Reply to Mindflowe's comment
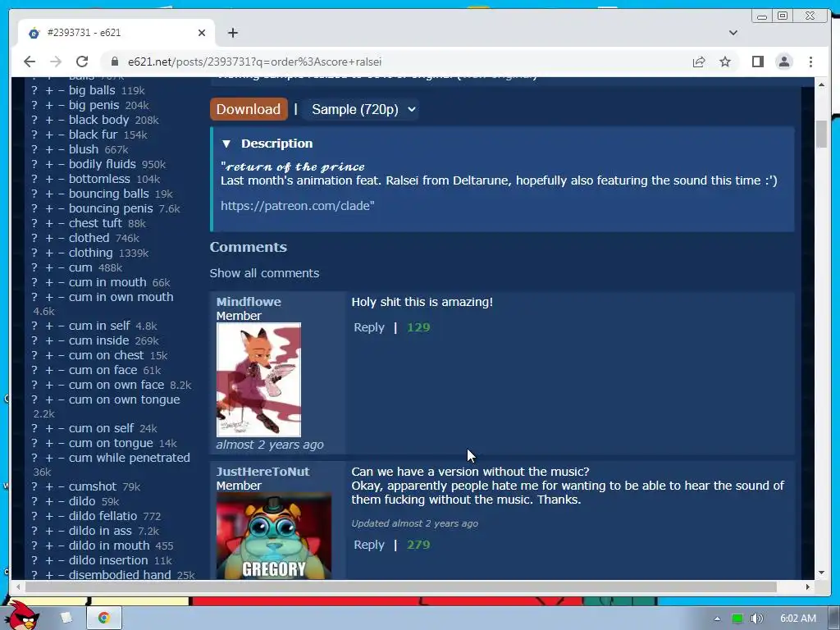 369,327
